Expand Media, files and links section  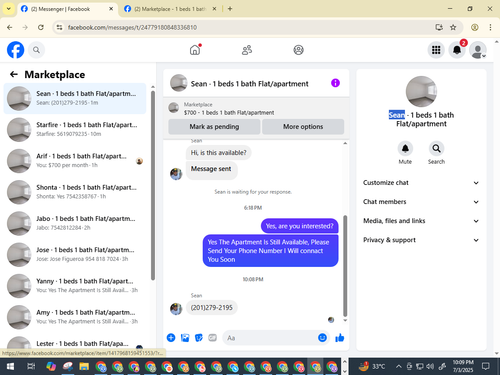point(421,221)
